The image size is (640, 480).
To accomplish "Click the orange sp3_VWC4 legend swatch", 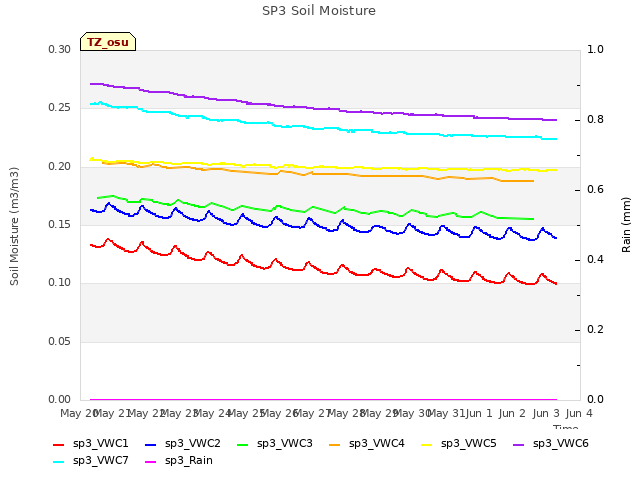I will point(335,444).
